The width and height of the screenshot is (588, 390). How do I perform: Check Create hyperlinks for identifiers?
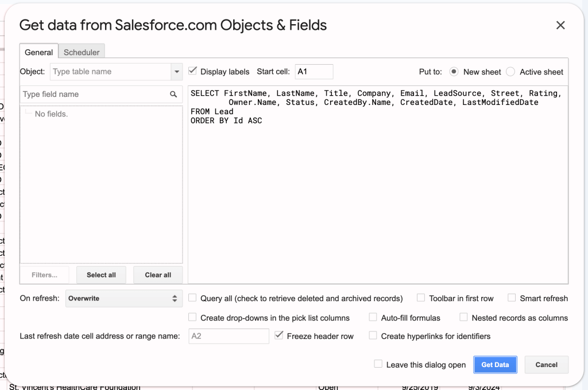pyautogui.click(x=373, y=336)
